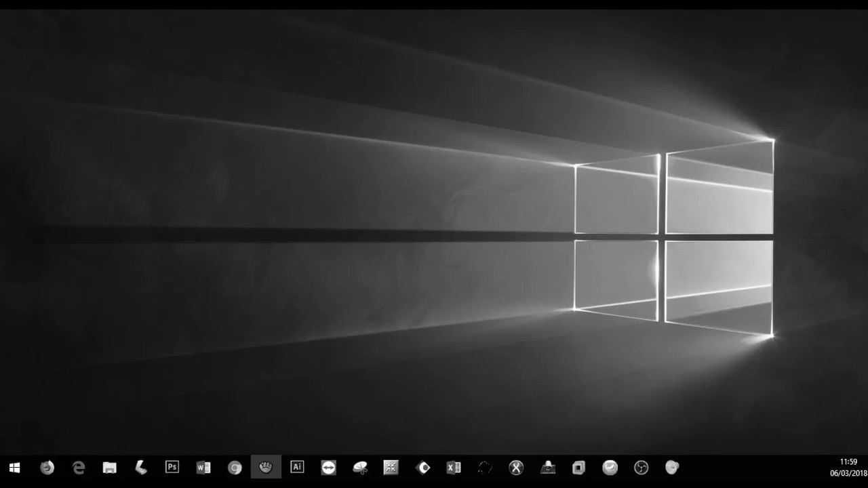Open Microsoft Edge from the taskbar
This screenshot has height=488, width=868.
pyautogui.click(x=79, y=468)
